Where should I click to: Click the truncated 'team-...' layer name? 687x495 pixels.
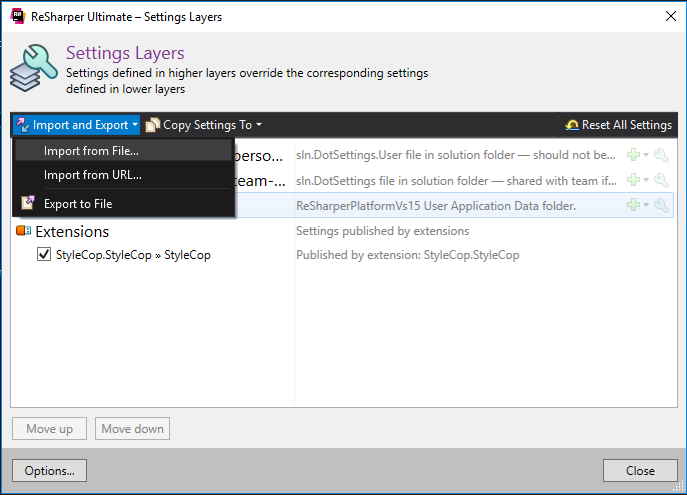point(260,180)
